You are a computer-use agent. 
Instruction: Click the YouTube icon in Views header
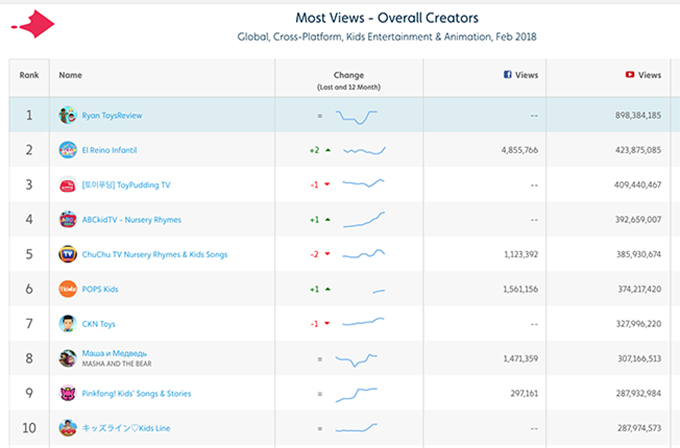(630, 75)
